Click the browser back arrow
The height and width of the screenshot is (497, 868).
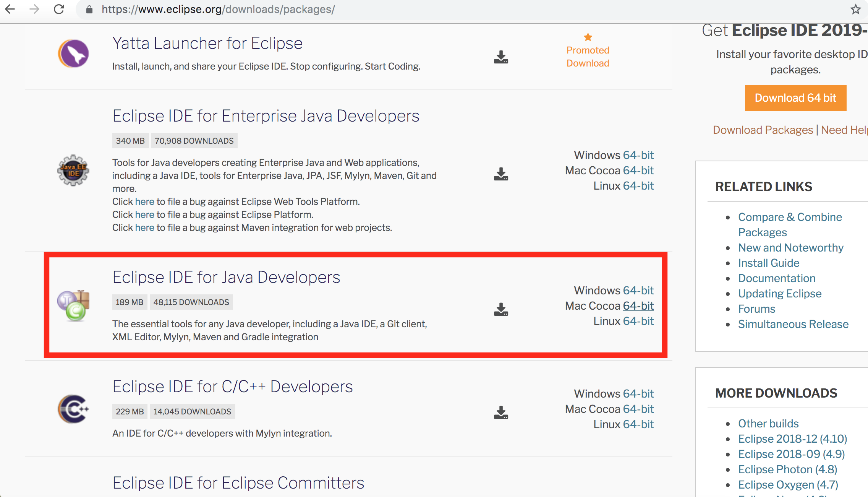pos(10,9)
